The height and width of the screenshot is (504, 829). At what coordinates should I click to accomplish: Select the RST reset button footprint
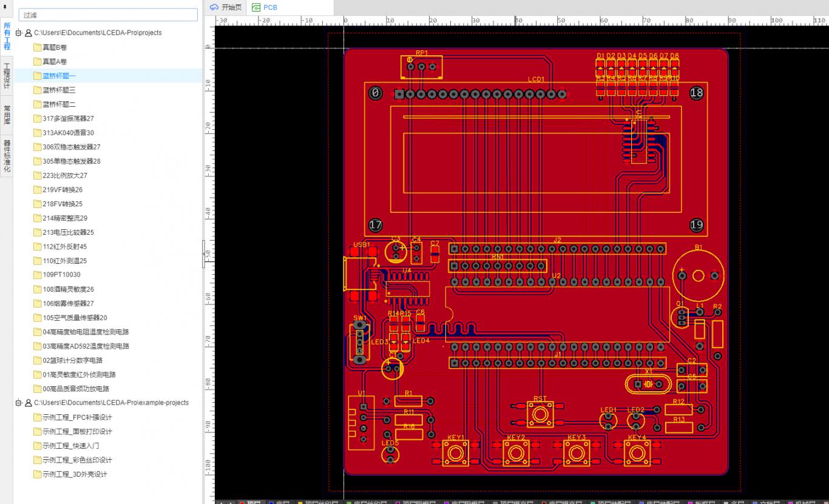pos(540,414)
